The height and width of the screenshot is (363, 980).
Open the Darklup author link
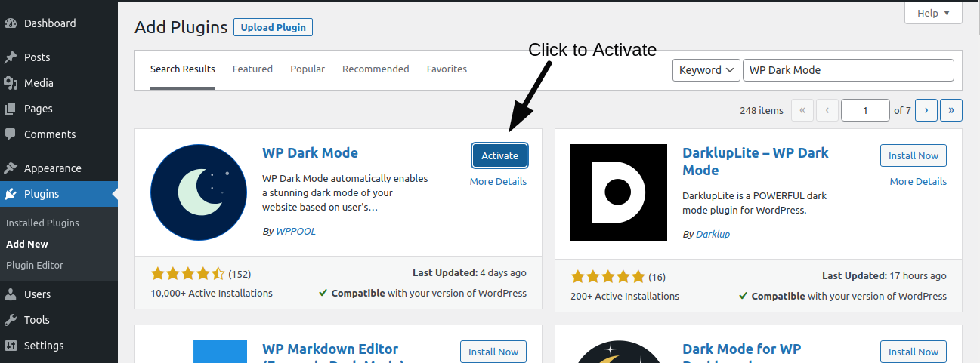pos(713,235)
